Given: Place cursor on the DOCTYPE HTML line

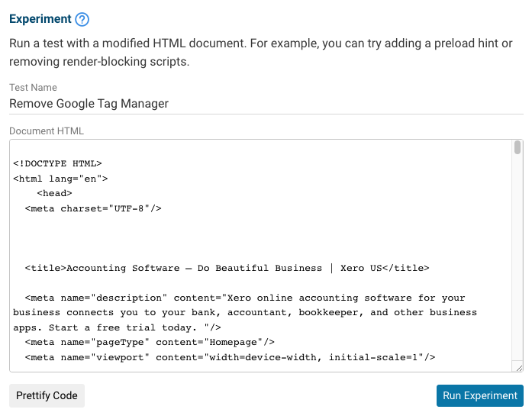Looking at the screenshot, I should (57, 163).
